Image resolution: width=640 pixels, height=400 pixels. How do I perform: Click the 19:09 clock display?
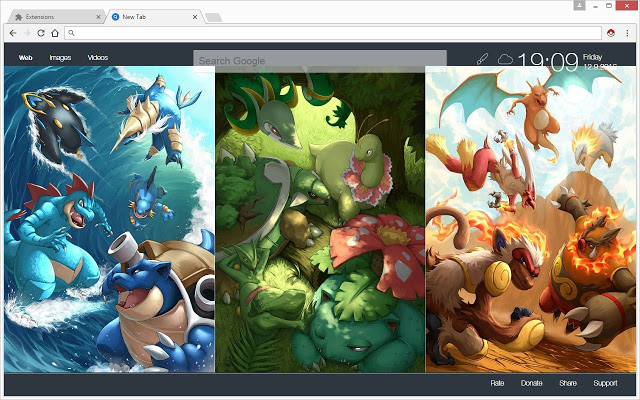[x=548, y=60]
